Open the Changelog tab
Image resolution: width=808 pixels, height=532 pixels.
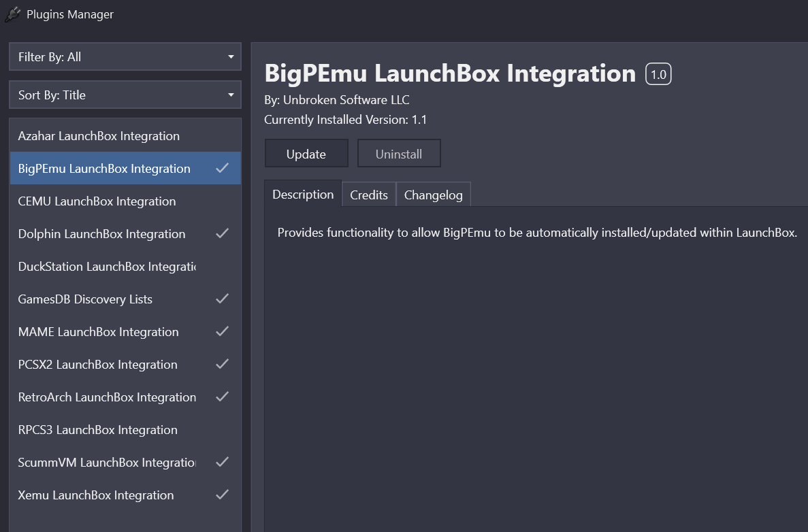click(x=433, y=195)
